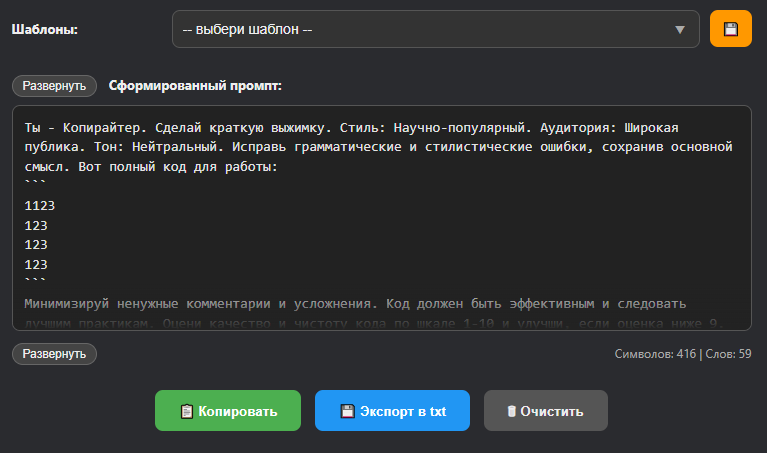Click the trash icon on Очистить button
The height and width of the screenshot is (453, 767).
tap(511, 411)
